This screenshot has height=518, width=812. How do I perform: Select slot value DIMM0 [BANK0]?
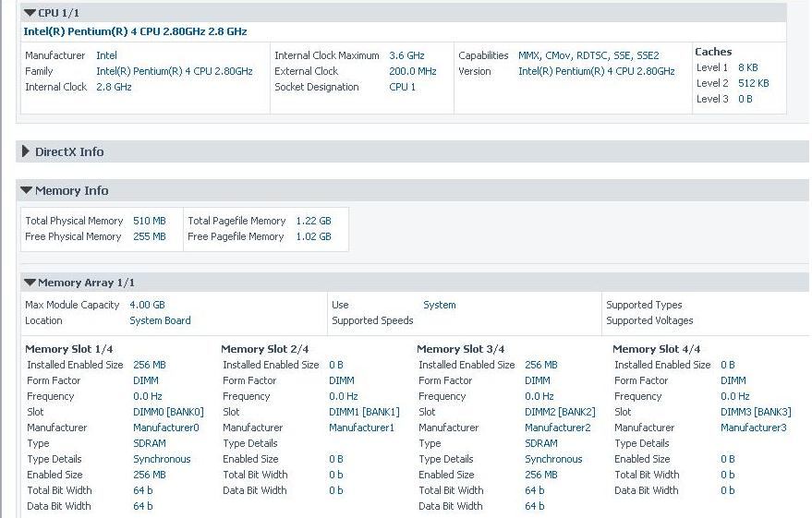[168, 412]
